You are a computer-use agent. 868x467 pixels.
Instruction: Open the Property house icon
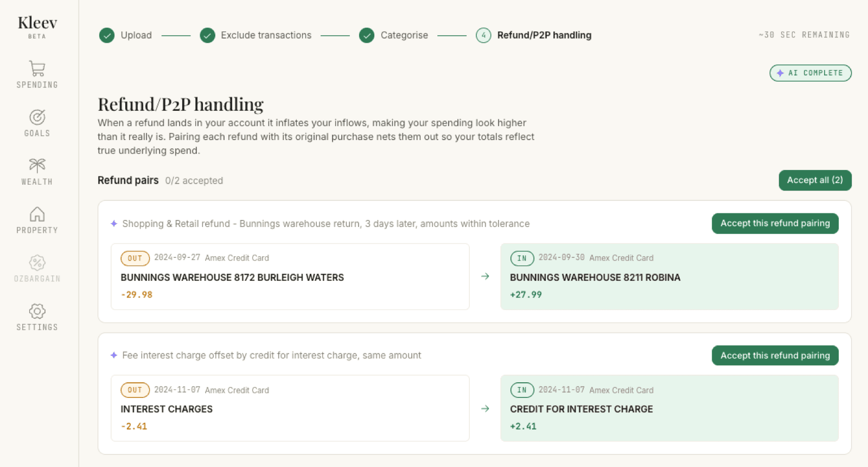pos(37,214)
